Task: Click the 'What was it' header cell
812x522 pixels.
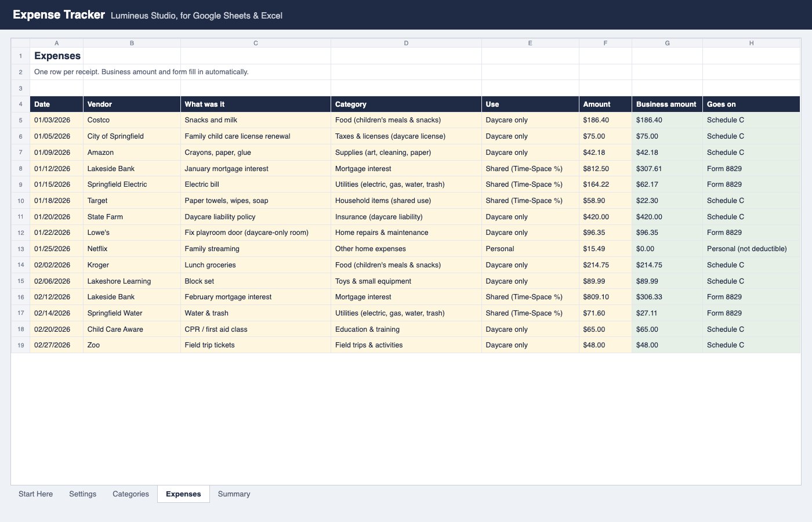Action: tap(256, 104)
